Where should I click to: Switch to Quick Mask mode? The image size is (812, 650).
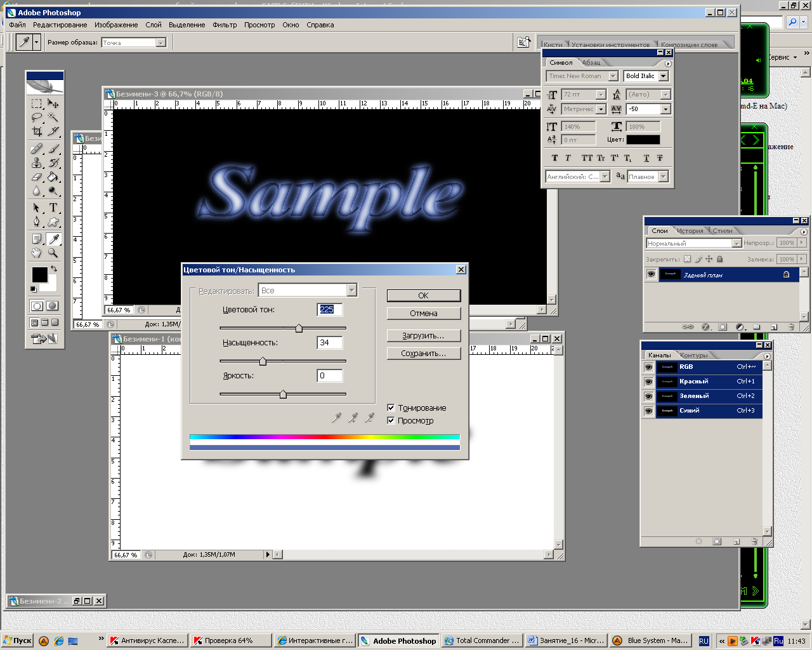53,306
